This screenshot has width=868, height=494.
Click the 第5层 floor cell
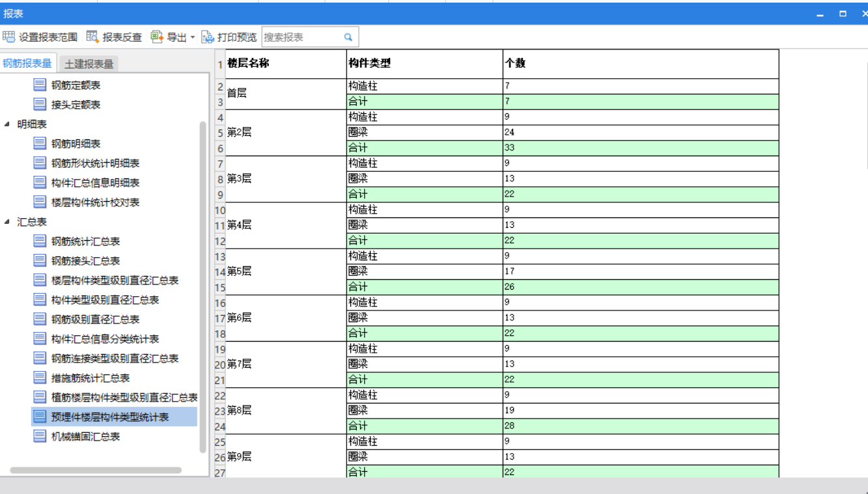pyautogui.click(x=286, y=271)
